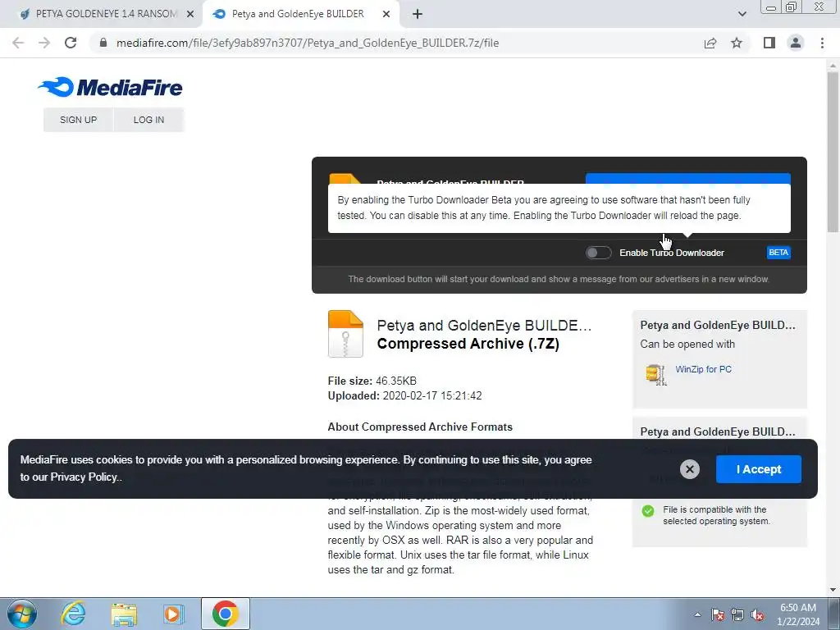This screenshot has height=630, width=840.
Task: Click the File size 46.35KB text
Action: coord(372,381)
